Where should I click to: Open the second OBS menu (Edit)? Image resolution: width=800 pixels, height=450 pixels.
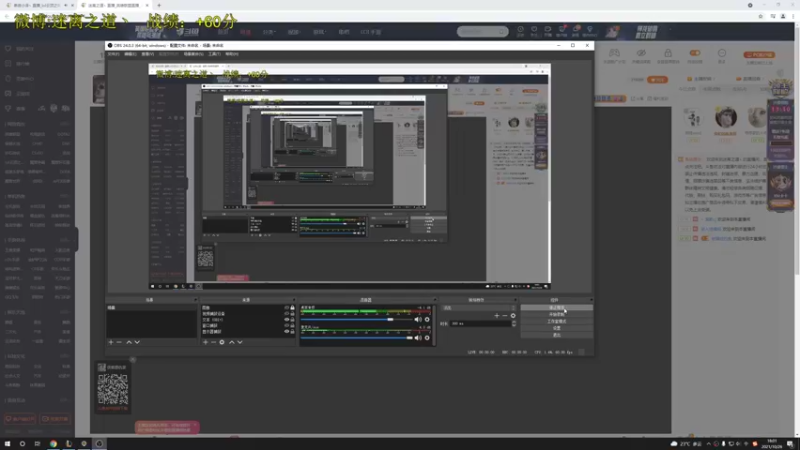130,54
